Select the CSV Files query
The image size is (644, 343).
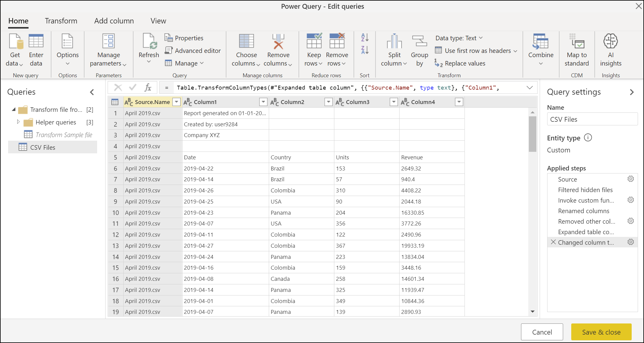coord(48,147)
